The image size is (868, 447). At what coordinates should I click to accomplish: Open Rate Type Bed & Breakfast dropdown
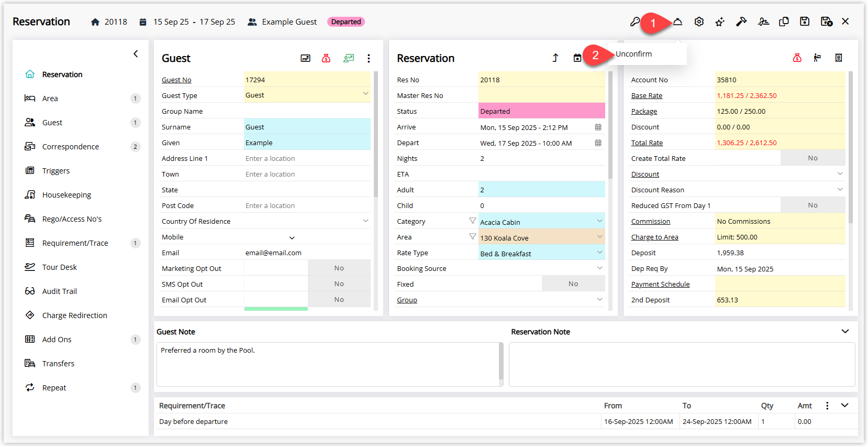tap(599, 252)
